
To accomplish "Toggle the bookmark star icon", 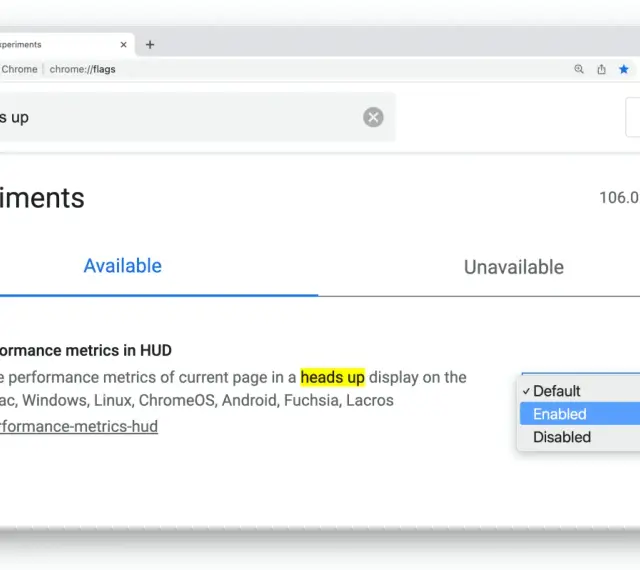I will point(624,69).
